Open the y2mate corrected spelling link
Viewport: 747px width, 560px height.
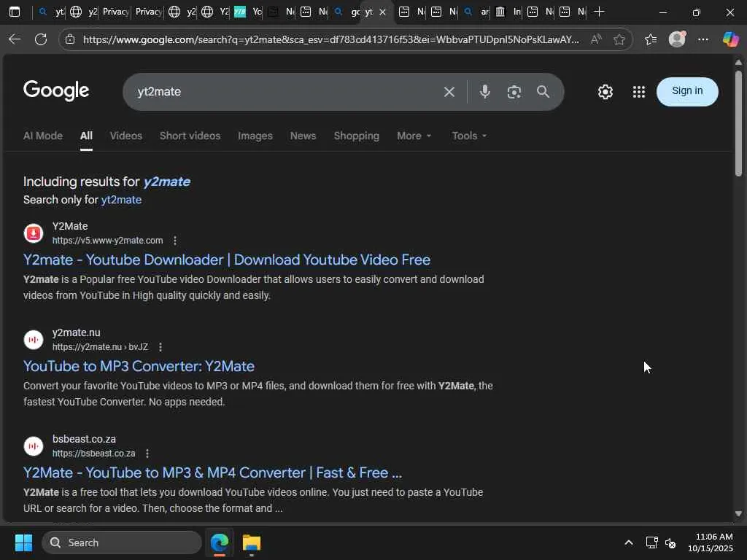tap(167, 182)
